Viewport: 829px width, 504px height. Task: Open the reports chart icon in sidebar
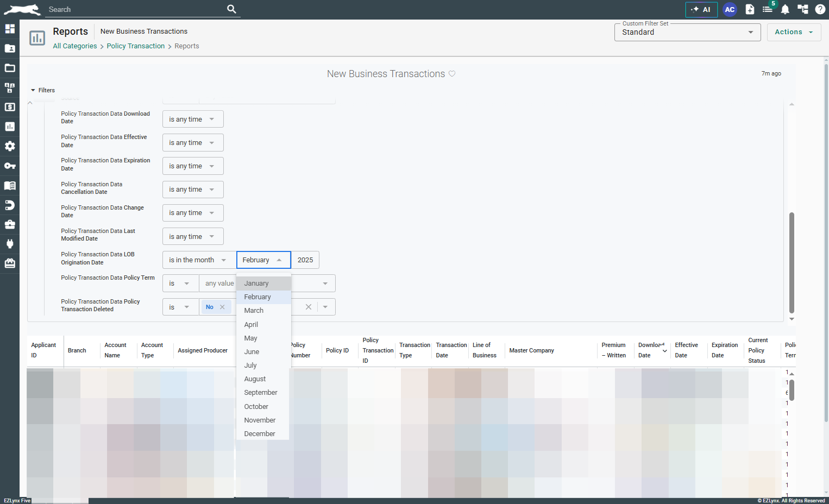point(10,127)
